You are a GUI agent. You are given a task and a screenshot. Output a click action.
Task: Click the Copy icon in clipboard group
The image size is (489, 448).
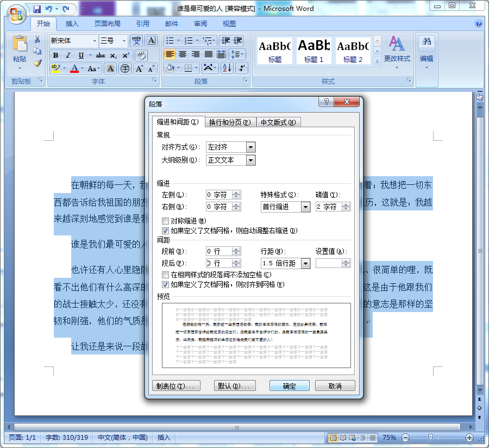click(37, 51)
